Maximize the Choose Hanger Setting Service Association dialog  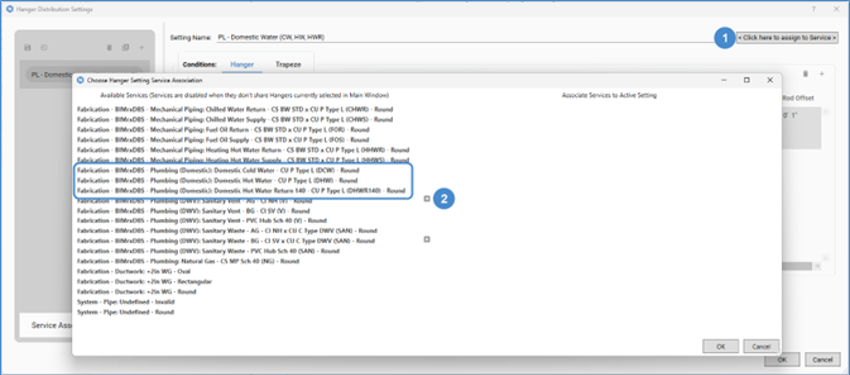pyautogui.click(x=746, y=80)
